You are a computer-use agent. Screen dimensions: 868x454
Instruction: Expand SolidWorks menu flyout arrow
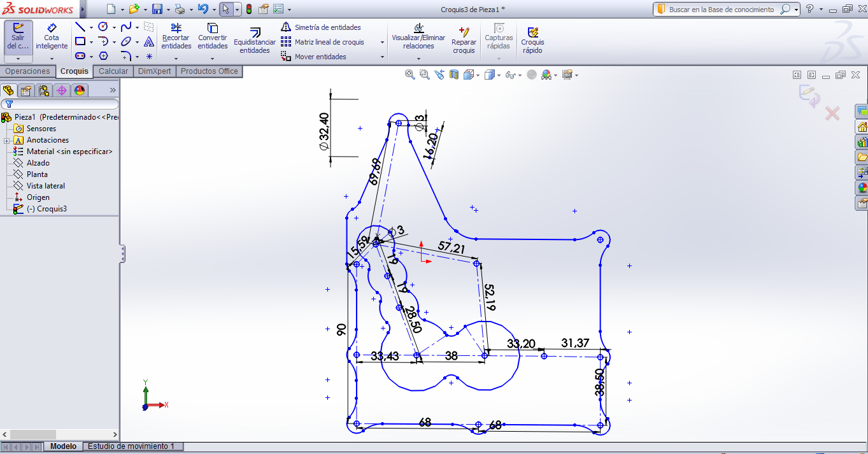coord(83,9)
